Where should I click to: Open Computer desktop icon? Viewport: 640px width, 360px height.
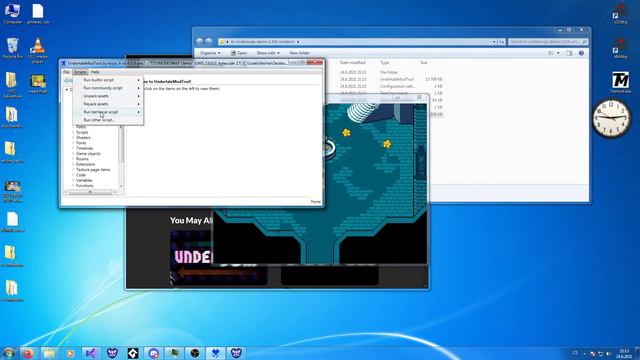click(13, 13)
